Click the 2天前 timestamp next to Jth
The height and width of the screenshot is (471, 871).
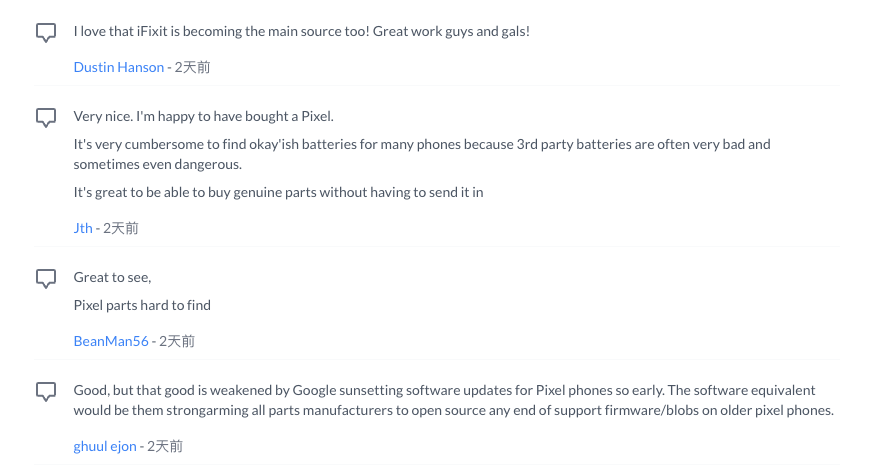click(x=121, y=228)
